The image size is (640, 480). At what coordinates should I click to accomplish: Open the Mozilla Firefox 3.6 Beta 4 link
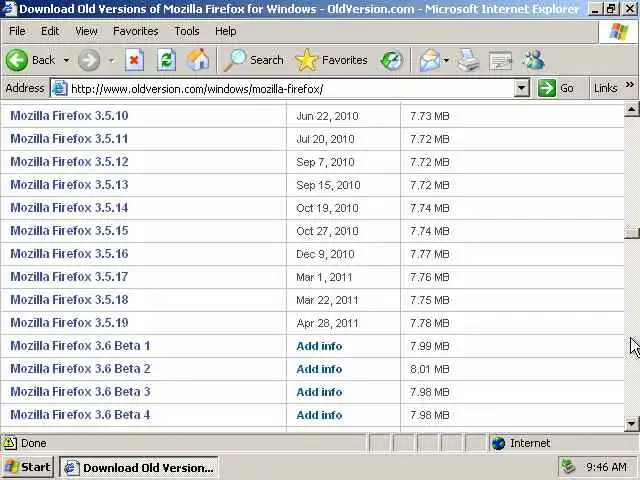coord(80,415)
